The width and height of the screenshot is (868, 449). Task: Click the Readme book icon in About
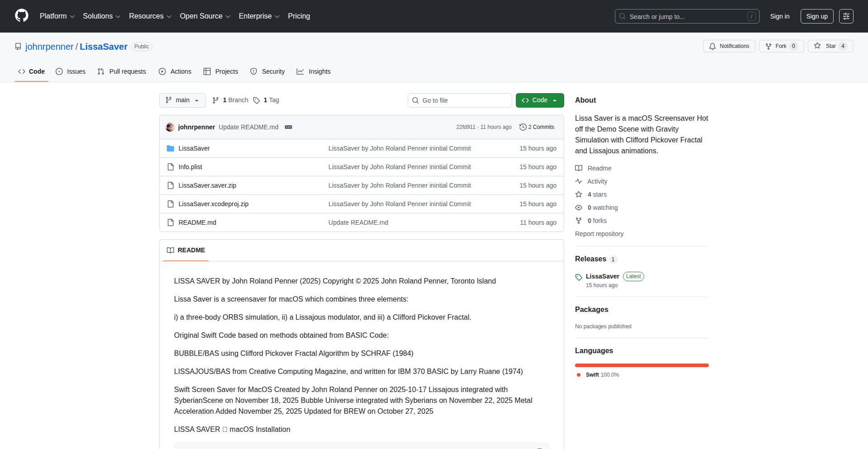[x=579, y=168]
